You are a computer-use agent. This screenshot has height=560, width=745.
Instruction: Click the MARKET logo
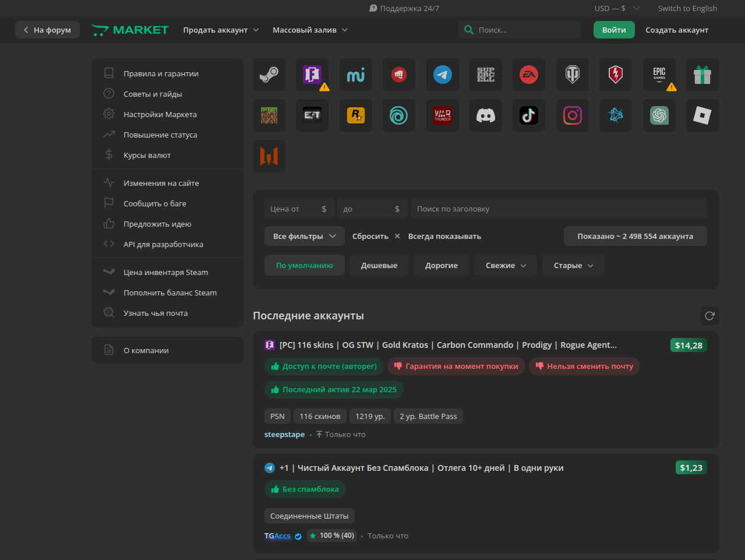[130, 30]
